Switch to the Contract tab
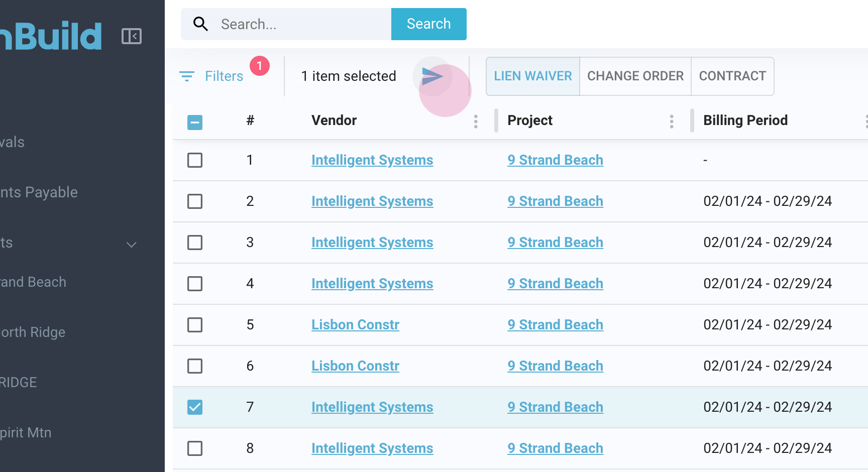Screen dimensions: 868x472 [732, 76]
